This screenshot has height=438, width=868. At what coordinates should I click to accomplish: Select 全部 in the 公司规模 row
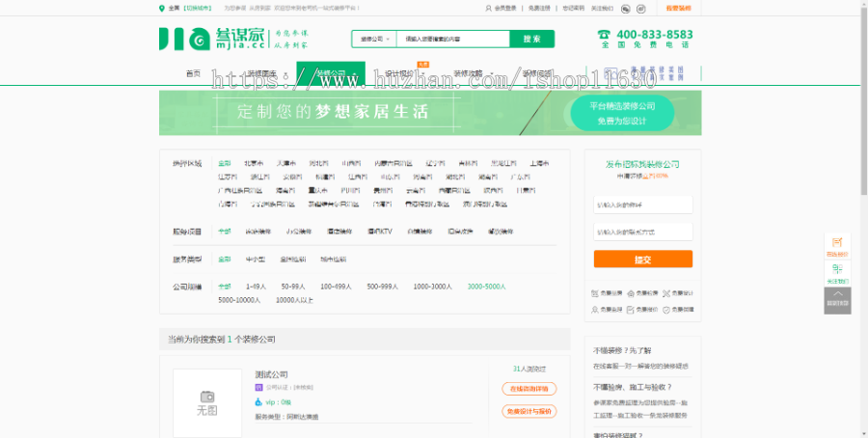(x=224, y=287)
